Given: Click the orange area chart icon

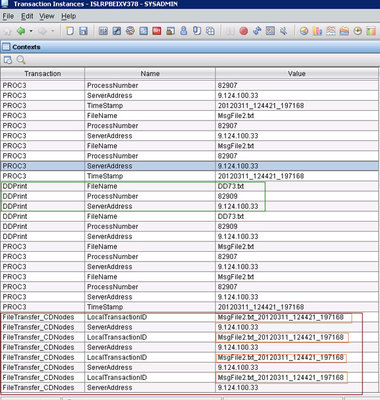Looking at the screenshot, I should click(344, 31).
